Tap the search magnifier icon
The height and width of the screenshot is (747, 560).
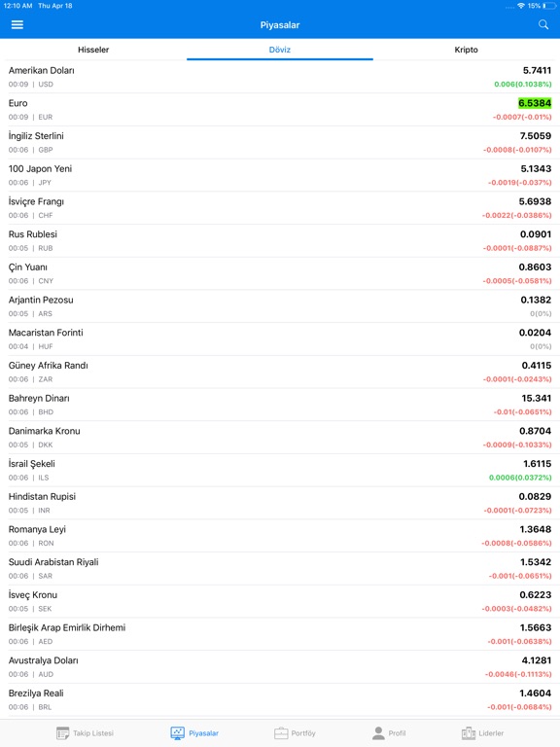coord(543,24)
